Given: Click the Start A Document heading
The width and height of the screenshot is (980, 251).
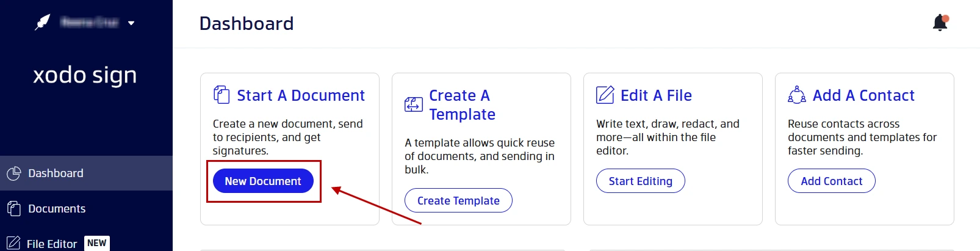Looking at the screenshot, I should (301, 95).
